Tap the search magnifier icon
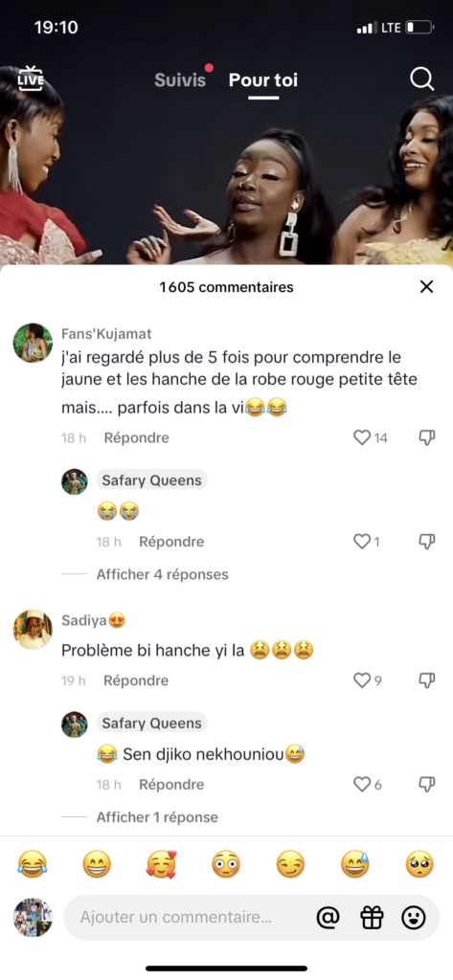This screenshot has width=453, height=980. 421,79
